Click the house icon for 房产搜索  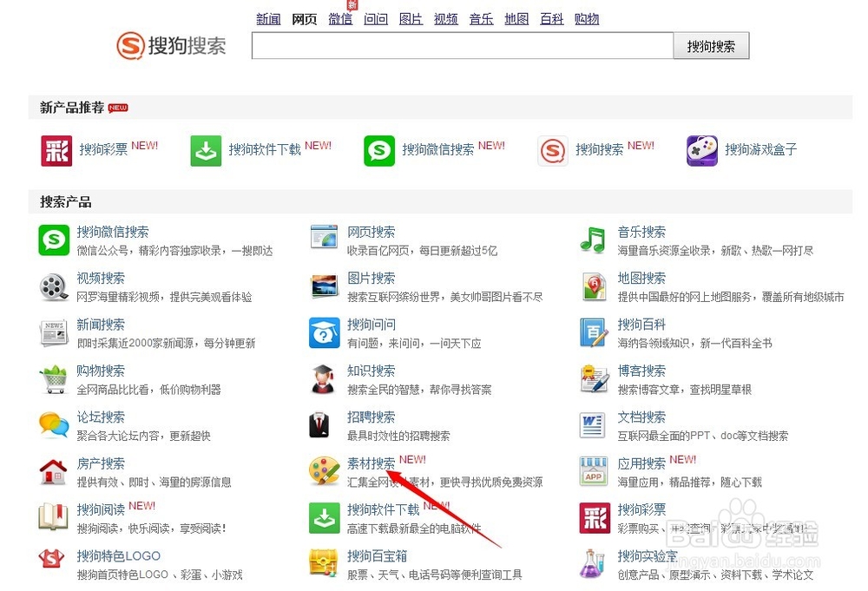54,471
